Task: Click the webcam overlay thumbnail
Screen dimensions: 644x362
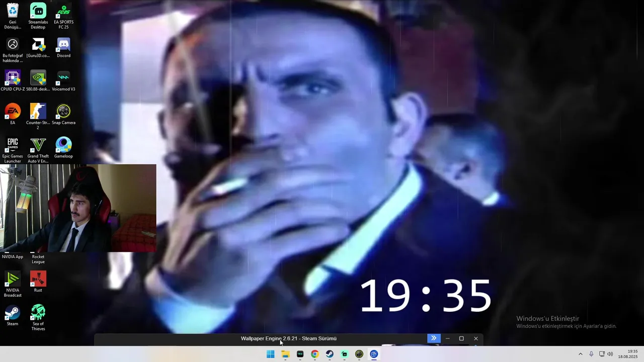Action: pyautogui.click(x=78, y=208)
